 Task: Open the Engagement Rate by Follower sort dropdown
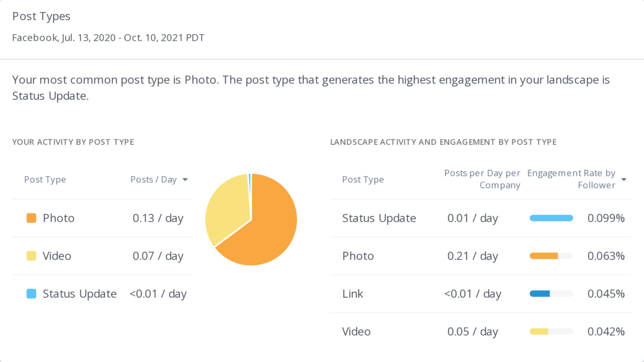[624, 179]
